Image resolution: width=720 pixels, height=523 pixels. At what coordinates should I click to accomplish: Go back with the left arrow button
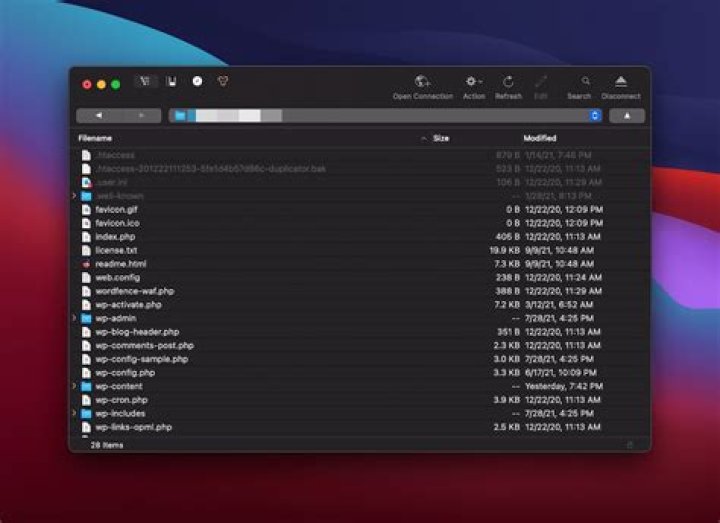click(x=98, y=116)
